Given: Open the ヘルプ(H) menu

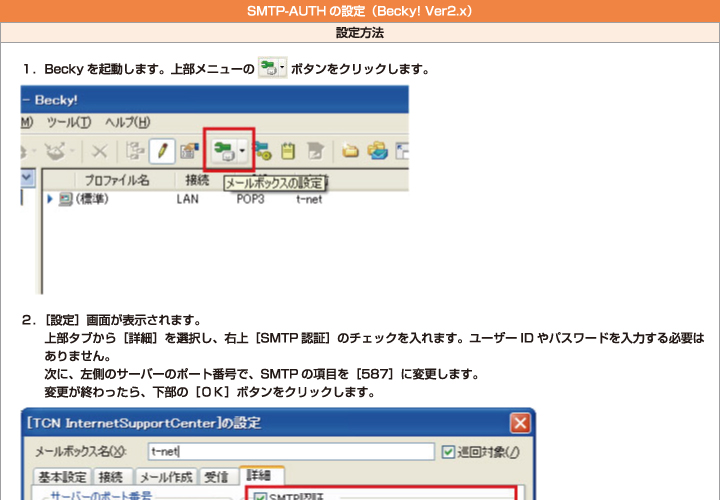Looking at the screenshot, I should tap(128, 123).
